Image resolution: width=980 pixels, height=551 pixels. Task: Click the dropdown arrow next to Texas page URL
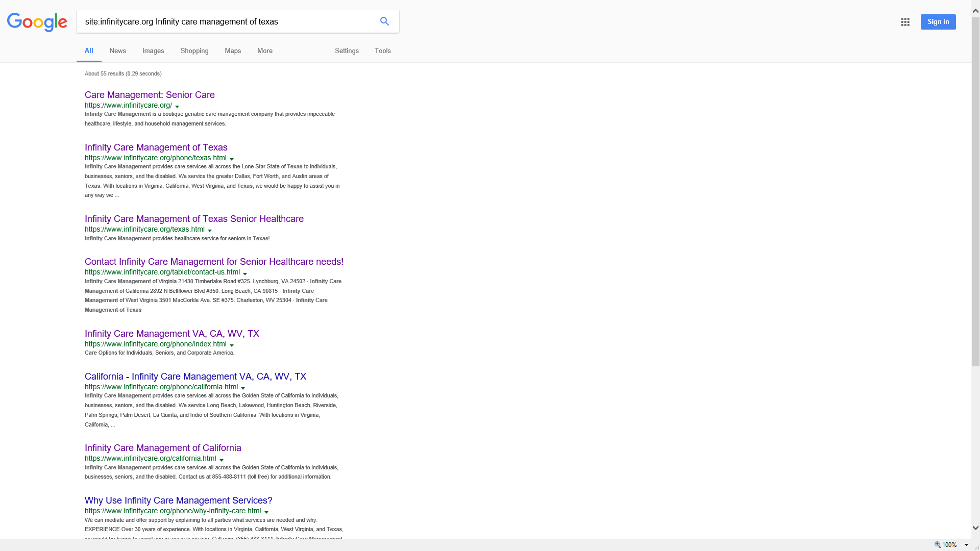point(233,158)
